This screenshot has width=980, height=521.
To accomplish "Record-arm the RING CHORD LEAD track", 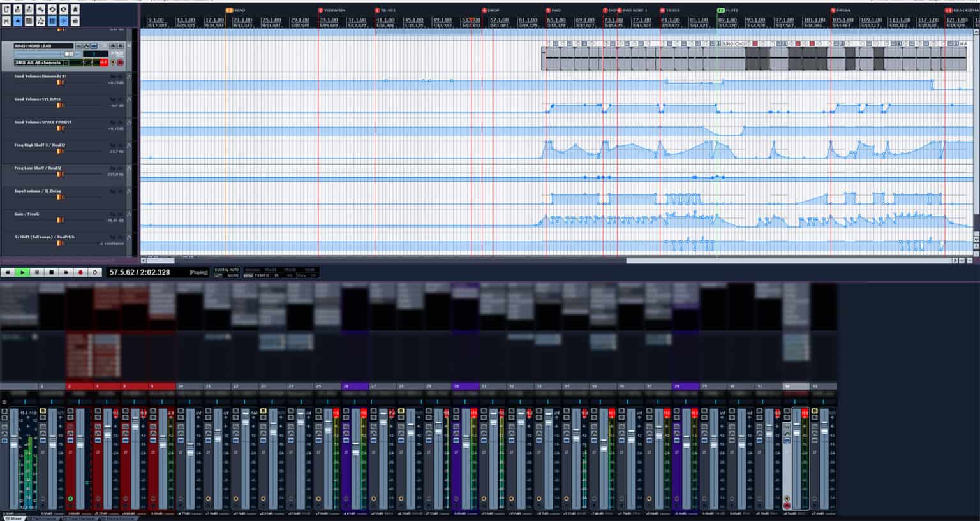I will [x=120, y=62].
